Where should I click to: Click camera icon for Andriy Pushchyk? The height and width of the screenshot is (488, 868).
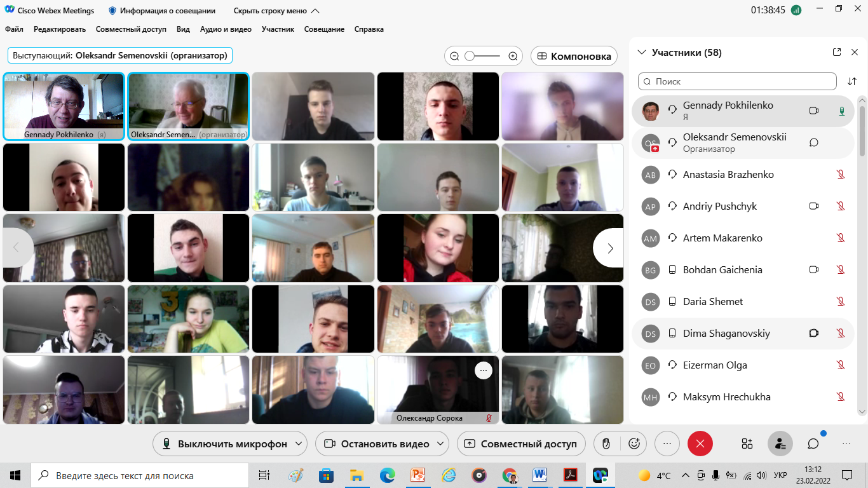pos(813,206)
